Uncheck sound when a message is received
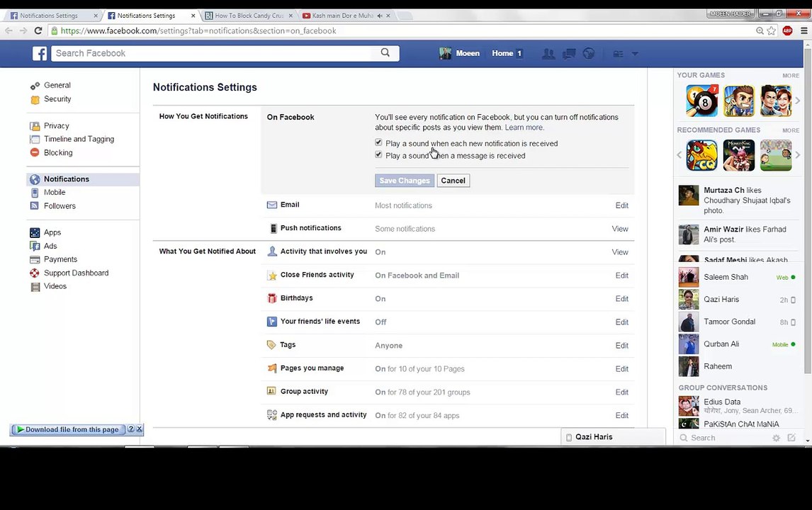812x510 pixels. point(378,155)
